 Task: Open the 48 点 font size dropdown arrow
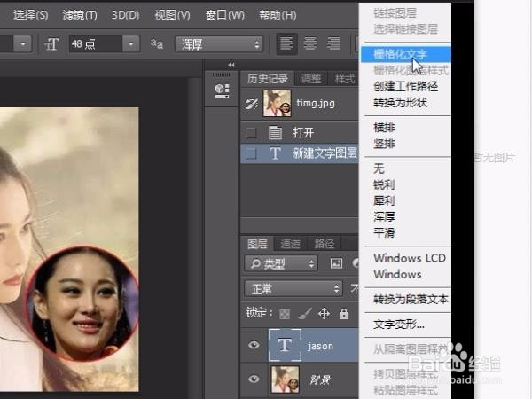(131, 43)
